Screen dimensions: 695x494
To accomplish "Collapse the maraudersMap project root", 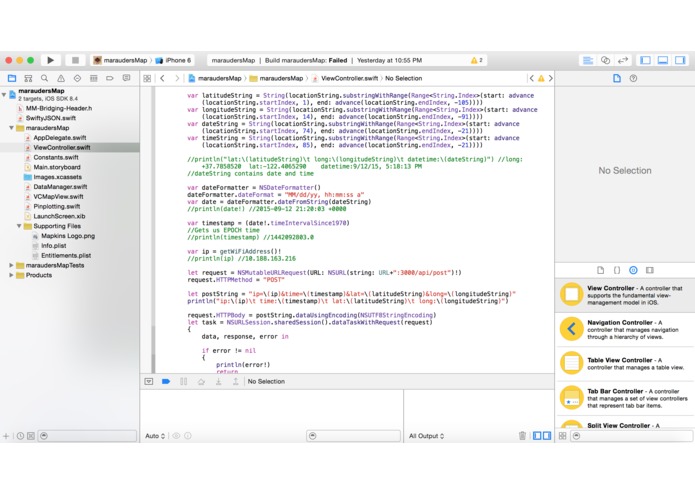I will [x=4, y=94].
